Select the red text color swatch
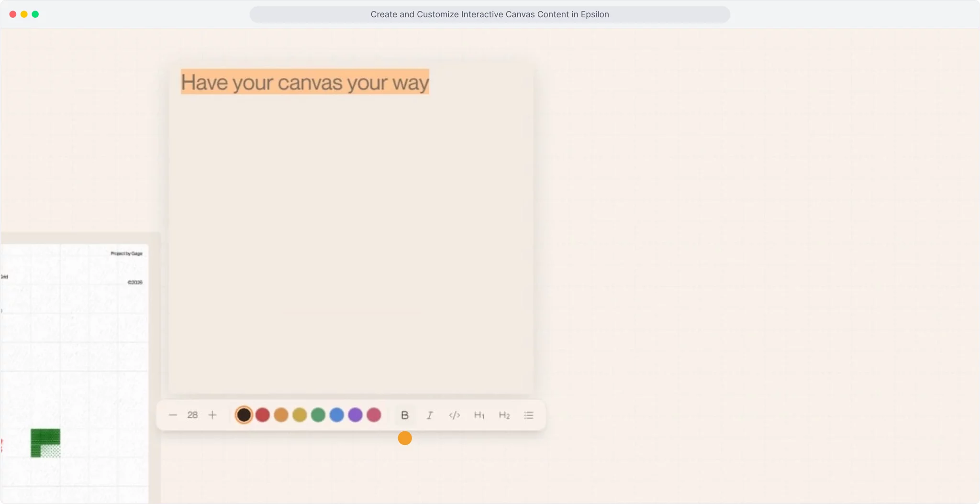980x504 pixels. (263, 415)
